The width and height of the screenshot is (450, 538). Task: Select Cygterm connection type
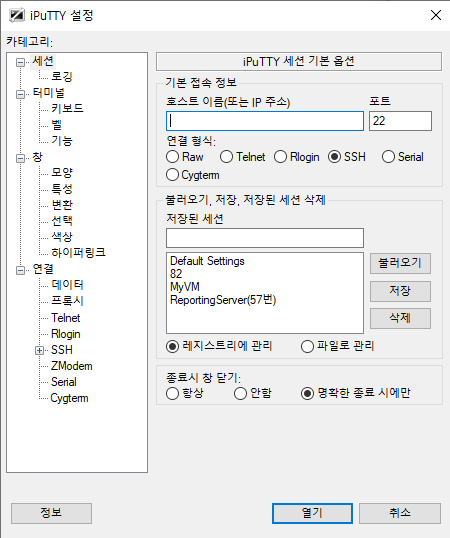click(x=193, y=175)
